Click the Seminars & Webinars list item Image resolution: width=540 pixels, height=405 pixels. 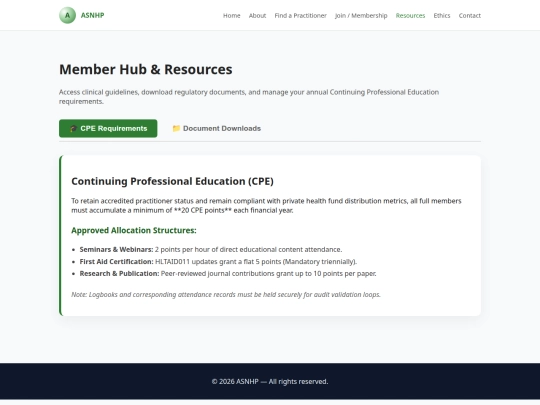[210, 249]
